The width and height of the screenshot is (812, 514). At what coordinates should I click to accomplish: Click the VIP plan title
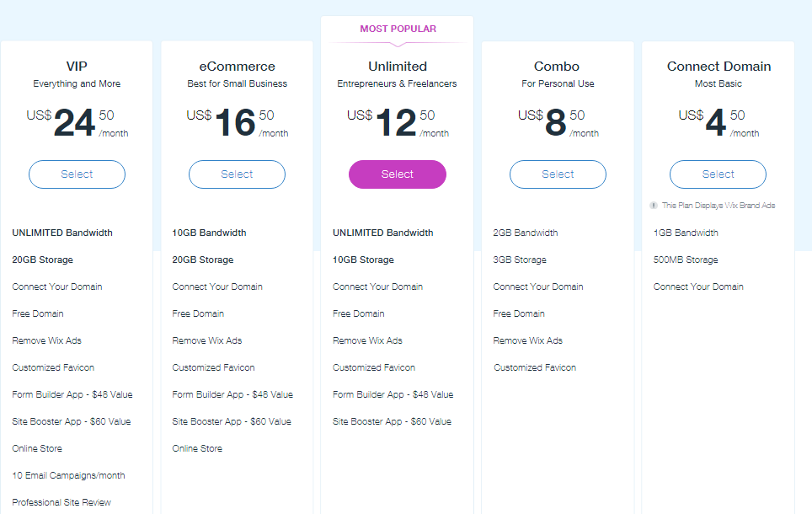click(77, 67)
